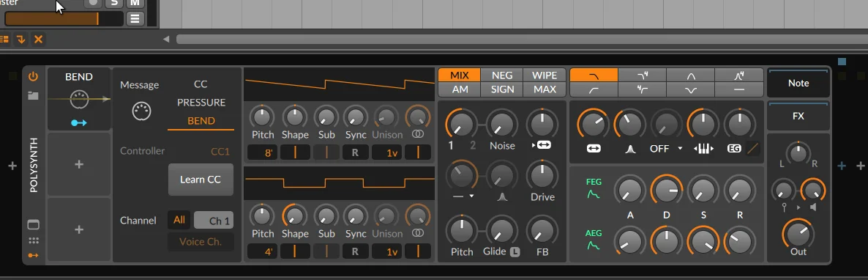Select the AM oscillator blend mode
This screenshot has height=280, width=868.
(459, 89)
